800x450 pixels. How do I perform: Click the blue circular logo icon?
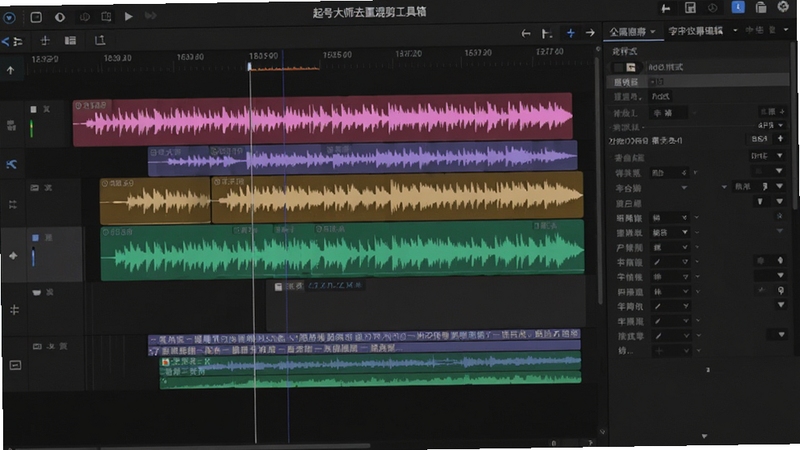[9, 18]
